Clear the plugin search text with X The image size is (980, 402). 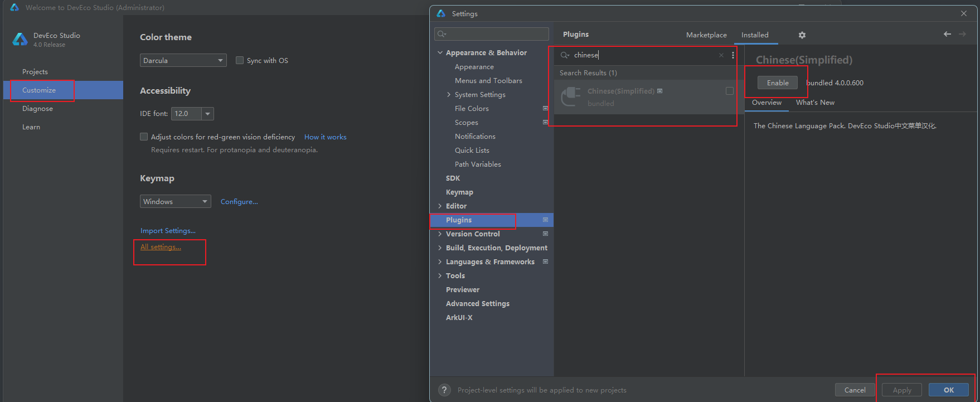coord(721,55)
